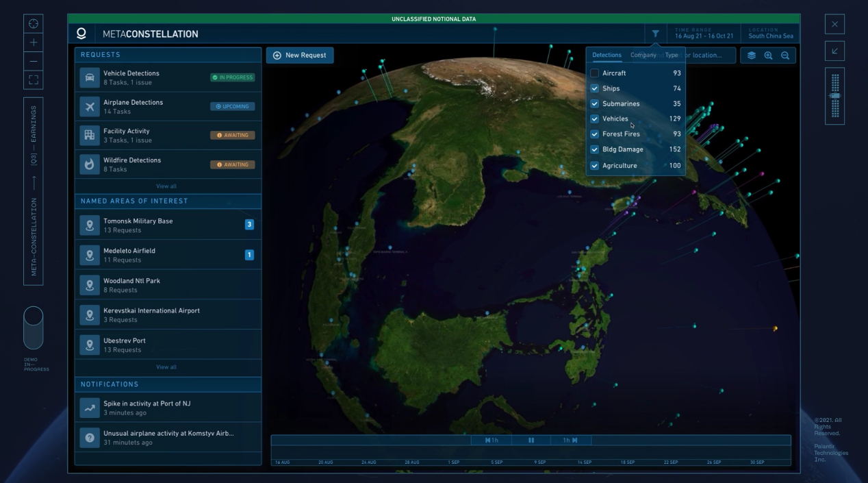Click the vertical Meta-Constellation Q3 Earnings label
868x483 pixels.
click(x=33, y=192)
